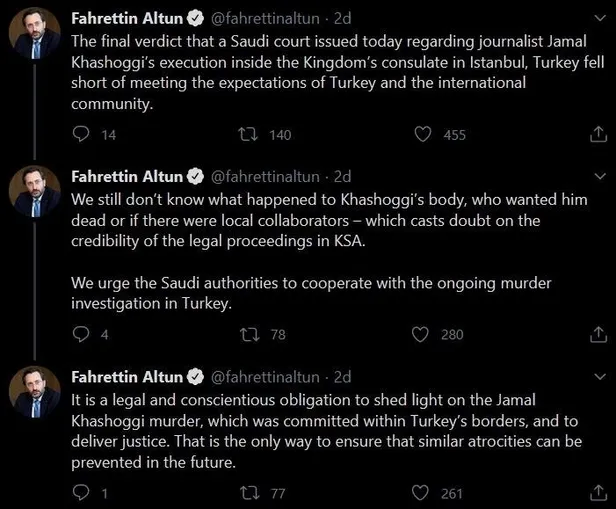Screen dimensions: 616x509
Task: Like the second tweet with 280 likes
Action: click(x=422, y=334)
